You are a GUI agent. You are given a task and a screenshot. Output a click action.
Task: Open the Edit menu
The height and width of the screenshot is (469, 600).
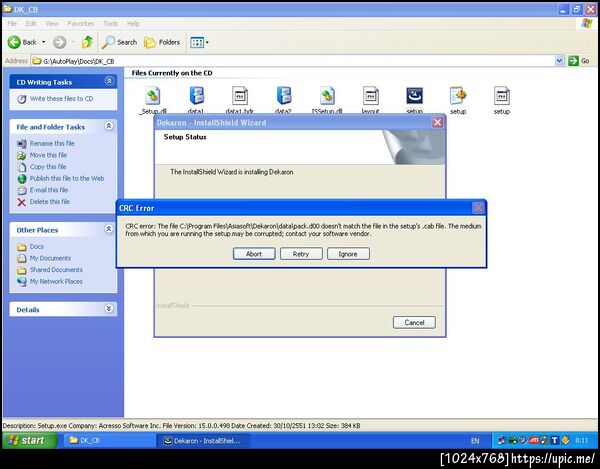click(31, 24)
